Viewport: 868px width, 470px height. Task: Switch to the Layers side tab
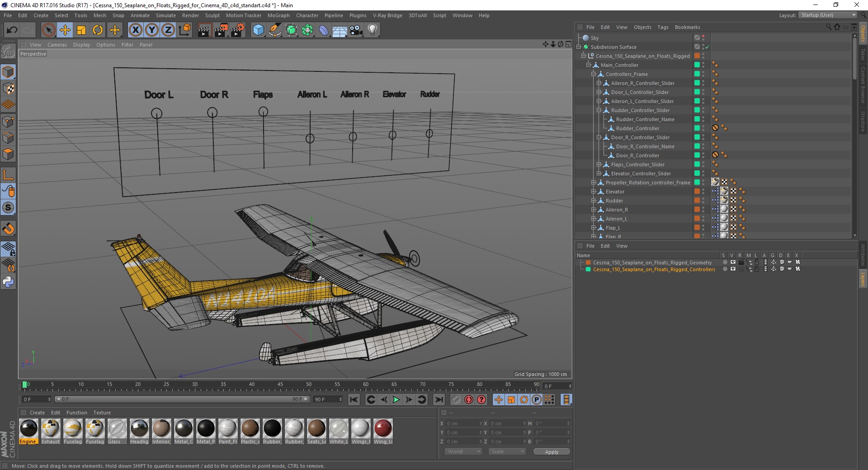tap(863, 279)
